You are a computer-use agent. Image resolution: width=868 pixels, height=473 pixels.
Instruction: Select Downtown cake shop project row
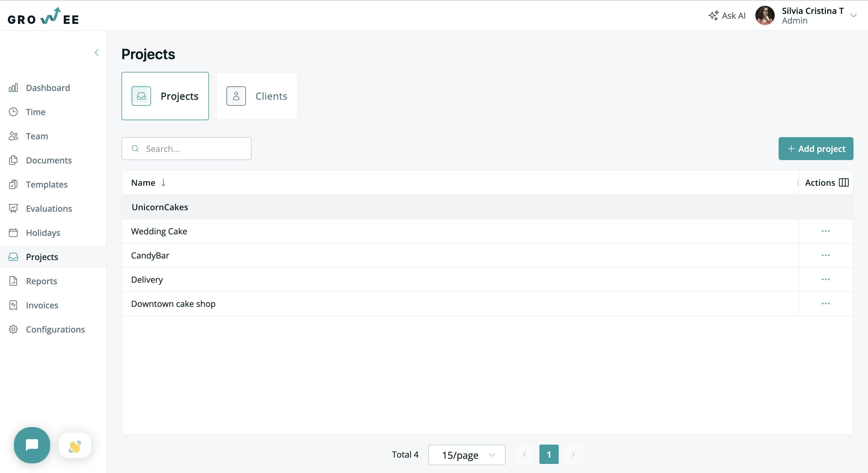click(461, 304)
